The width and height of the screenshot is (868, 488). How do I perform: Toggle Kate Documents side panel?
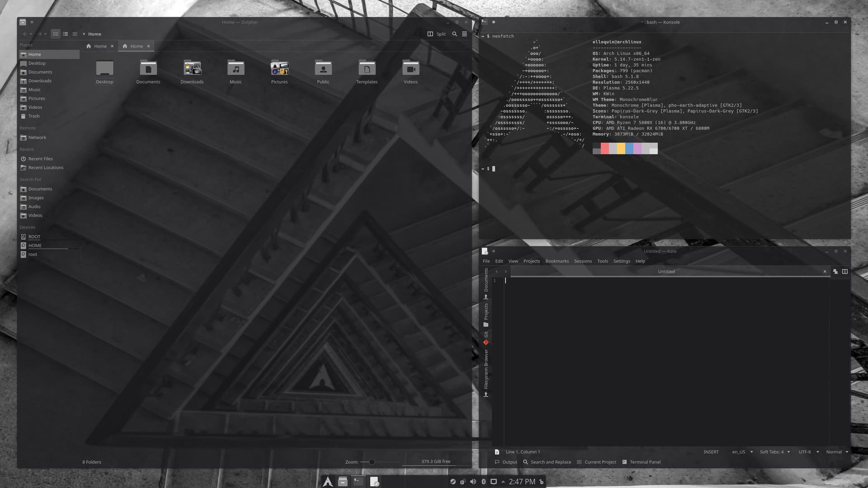(486, 284)
